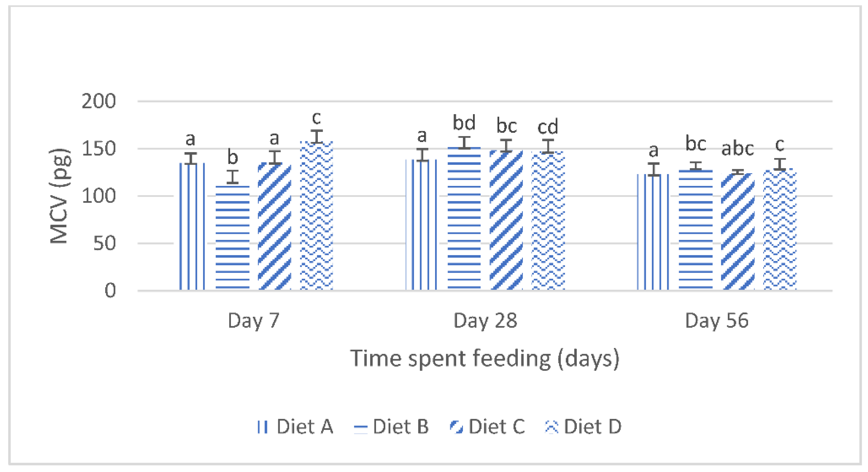Click the Diet A legend pattern icon
868x472 pixels.
click(262, 427)
